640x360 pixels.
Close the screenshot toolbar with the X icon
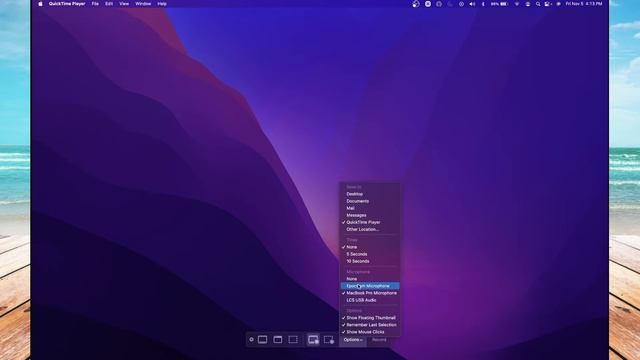[251, 340]
